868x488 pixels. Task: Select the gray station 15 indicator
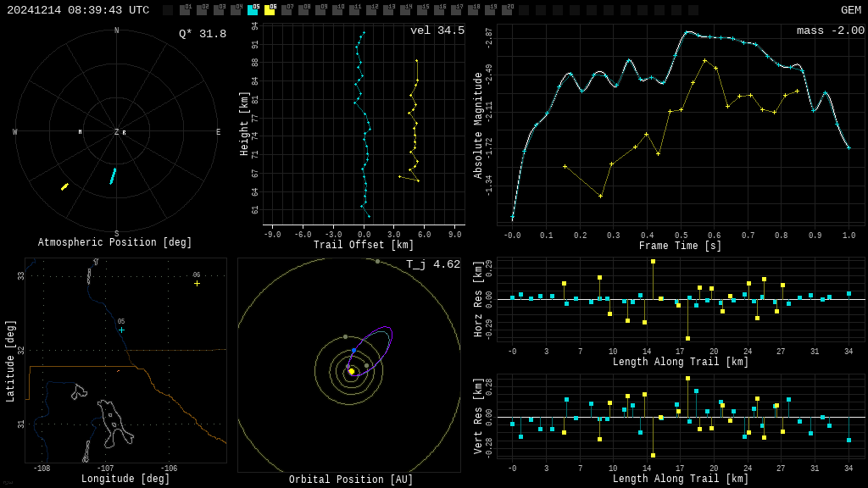pyautogui.click(x=422, y=10)
